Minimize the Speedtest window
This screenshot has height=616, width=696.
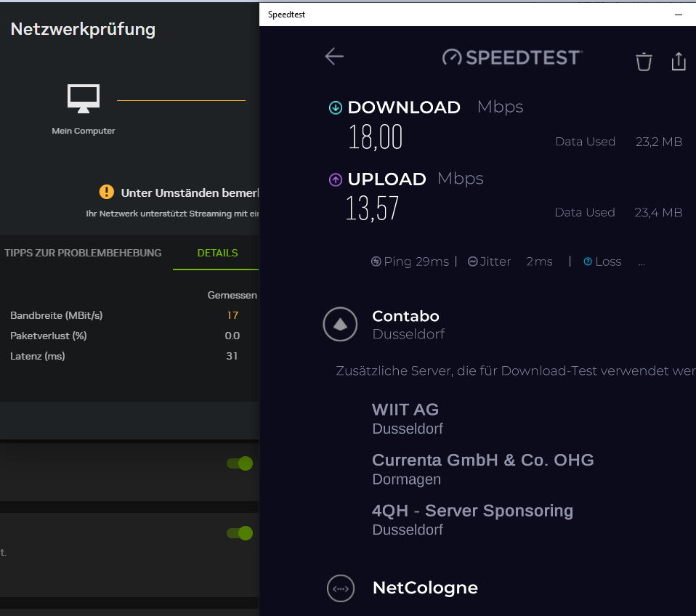679,15
